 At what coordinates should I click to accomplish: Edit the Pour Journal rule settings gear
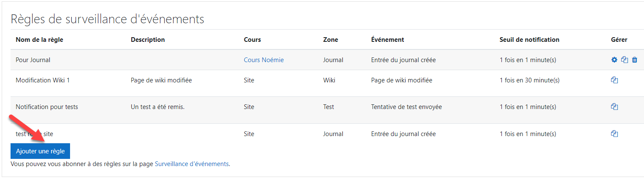[614, 60]
